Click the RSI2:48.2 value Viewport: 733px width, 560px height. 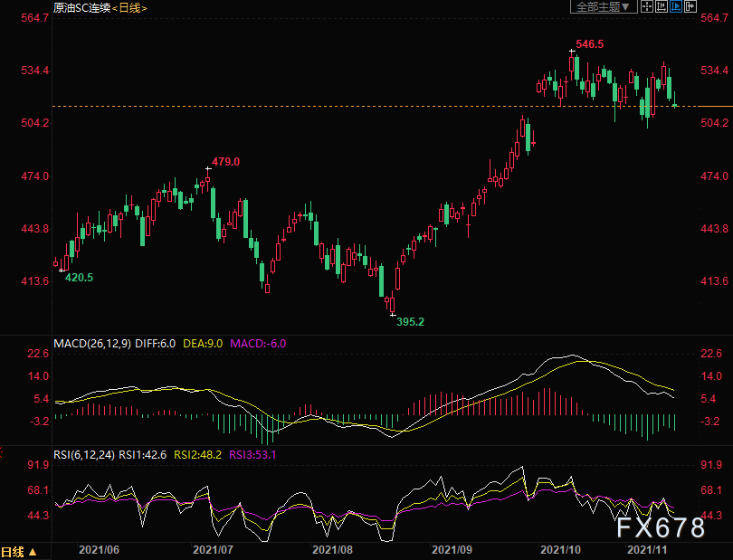point(198,455)
